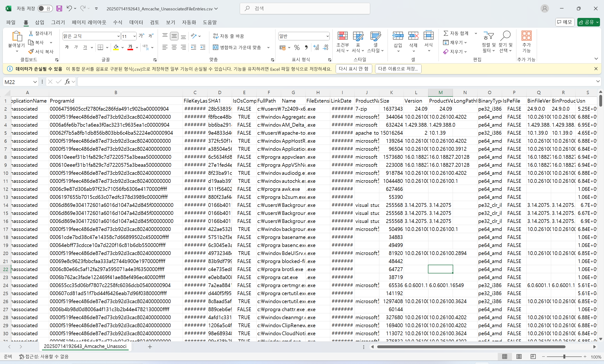Click the save floppy disk icon
Screen dimensions: 604x364
point(59,8)
